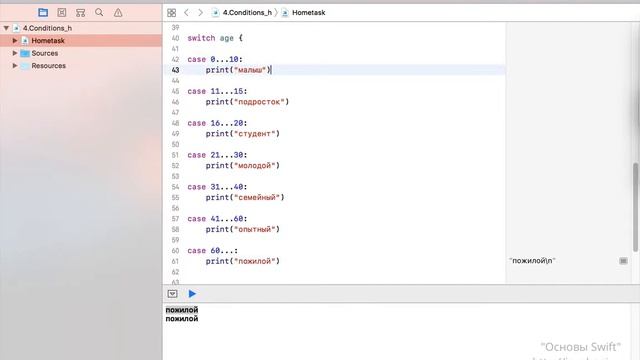Click the print("подросток") line
Image resolution: width=640 pixels, height=360 pixels.
(x=247, y=102)
